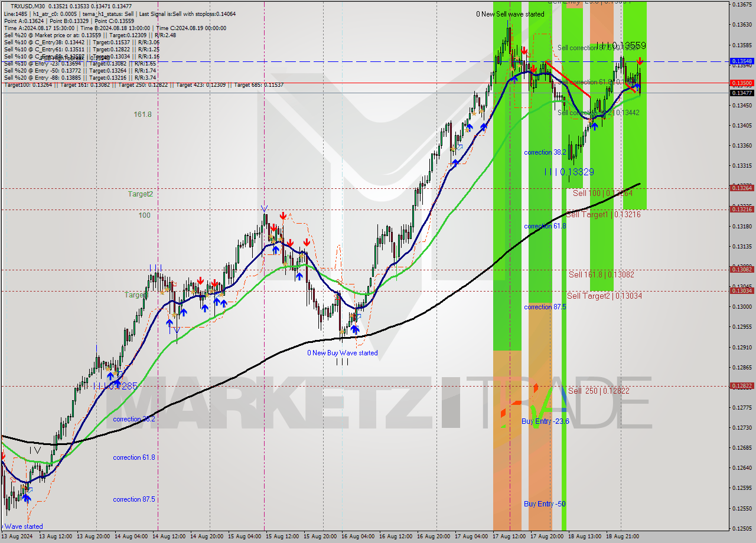This screenshot has width=756, height=543.
Task: Click the red price tag 0.13500
Action: click(742, 83)
